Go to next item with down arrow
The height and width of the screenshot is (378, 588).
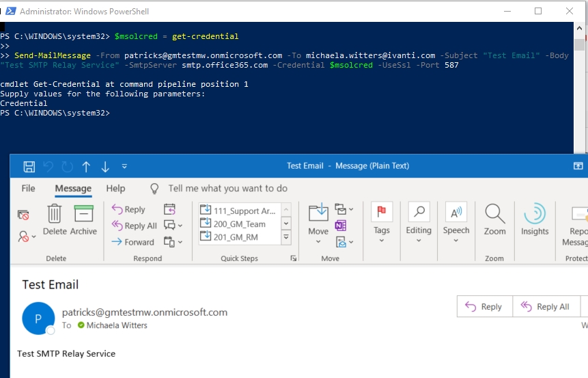[105, 166]
